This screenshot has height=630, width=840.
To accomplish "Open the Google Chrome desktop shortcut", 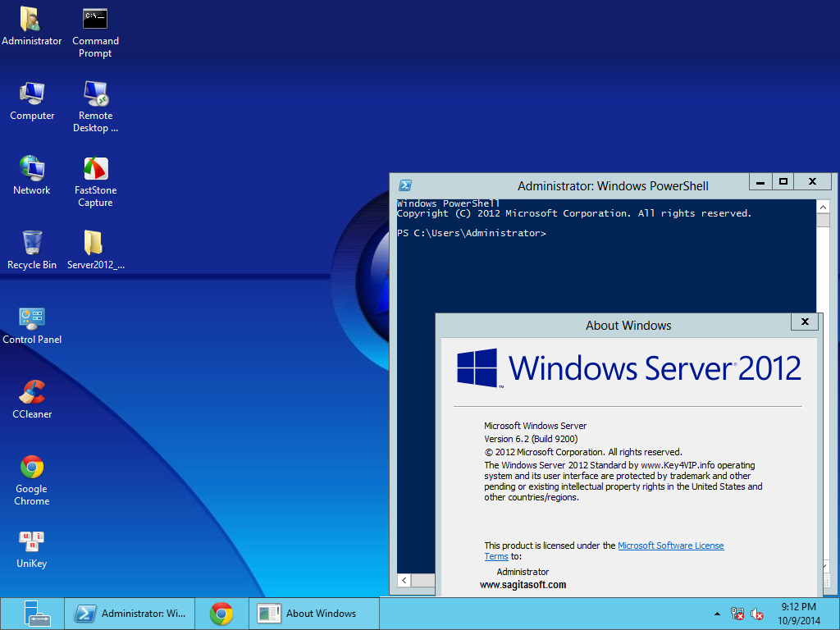I will pos(32,480).
